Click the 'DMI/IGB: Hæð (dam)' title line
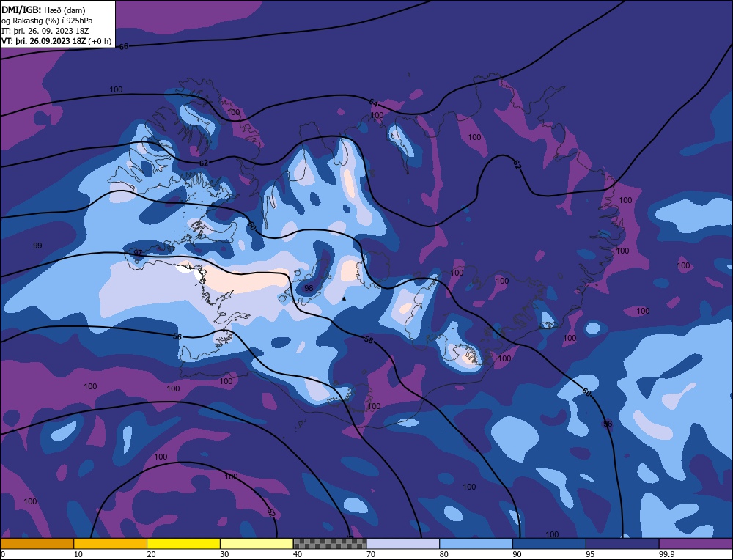The height and width of the screenshot is (560, 733). point(43,10)
